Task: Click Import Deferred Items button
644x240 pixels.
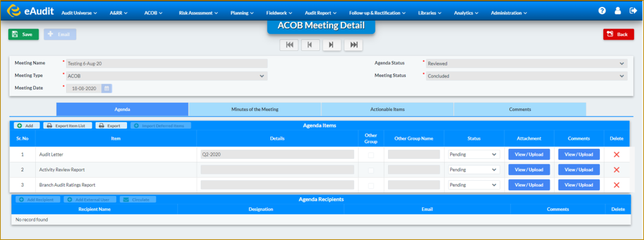Action: (161, 125)
